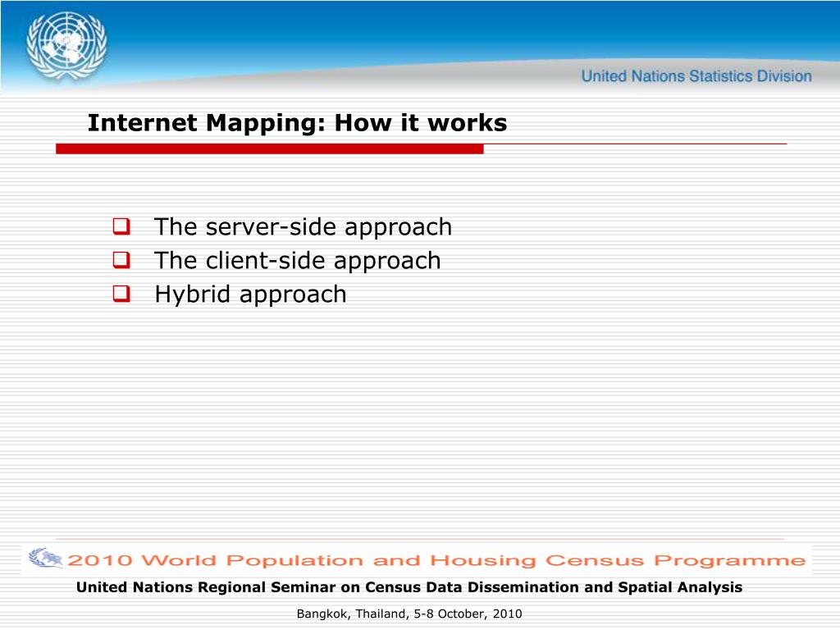Click the bullet box beside Hybrid approach
Image resolution: width=840 pixels, height=630 pixels.
pos(121,294)
